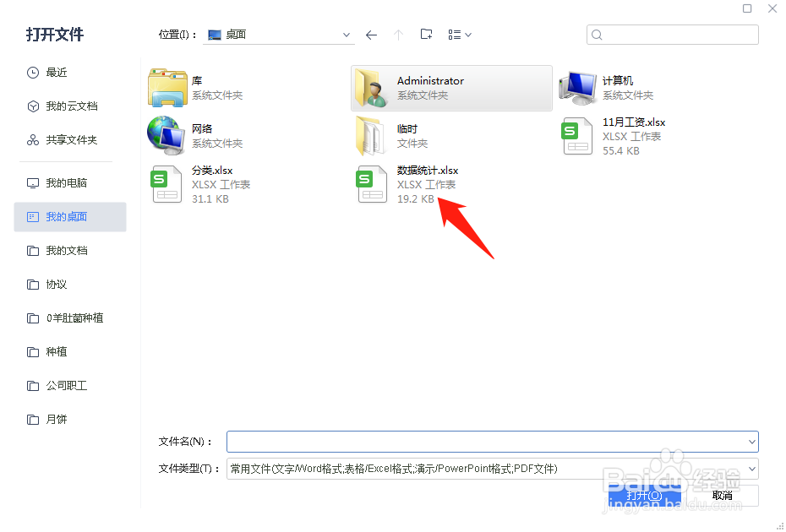Click the 打开 button
The height and width of the screenshot is (532, 786).
(645, 494)
